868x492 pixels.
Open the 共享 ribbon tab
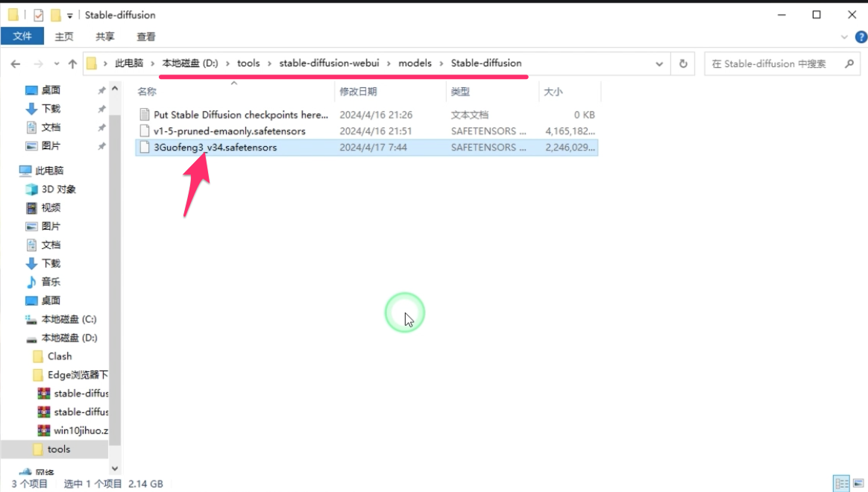pos(104,37)
